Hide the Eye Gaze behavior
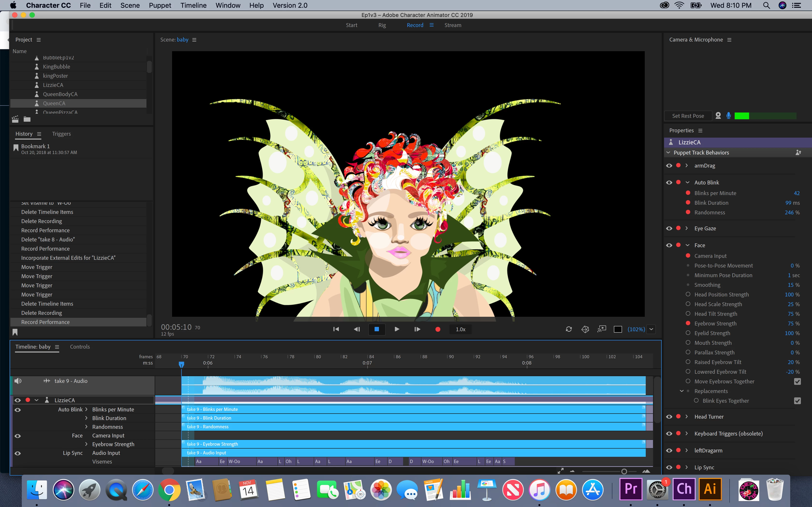 click(669, 228)
